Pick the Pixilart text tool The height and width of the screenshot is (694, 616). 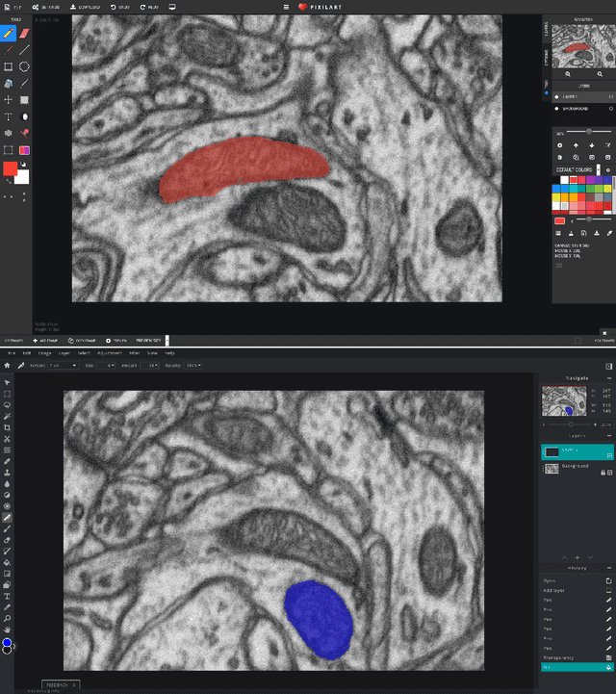click(x=9, y=116)
